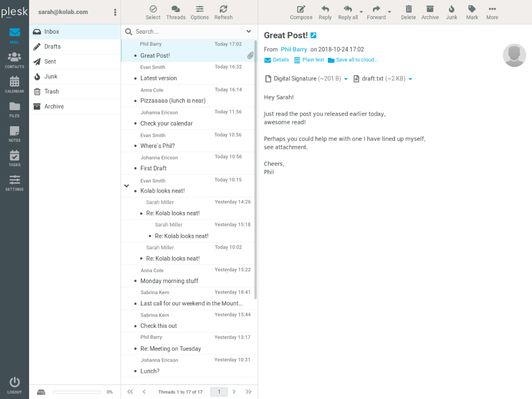
Task: Open the sarah@kolab.com account menu
Action: coord(115,12)
